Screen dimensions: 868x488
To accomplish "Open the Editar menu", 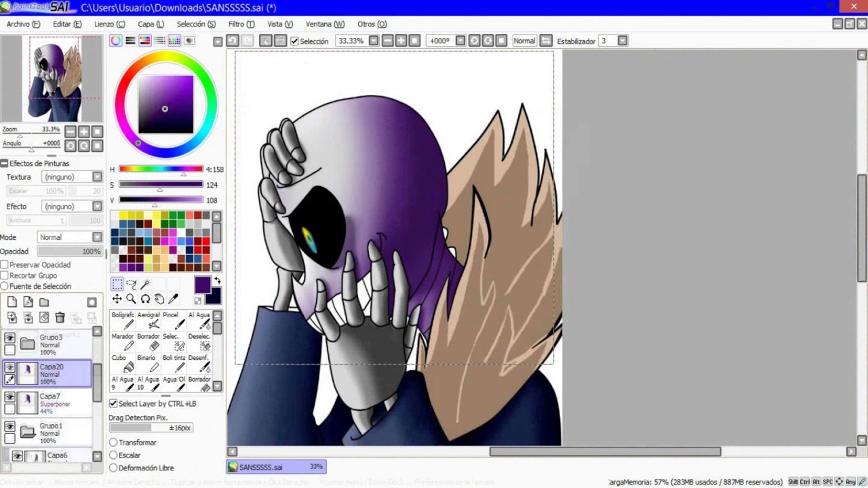I will point(67,24).
